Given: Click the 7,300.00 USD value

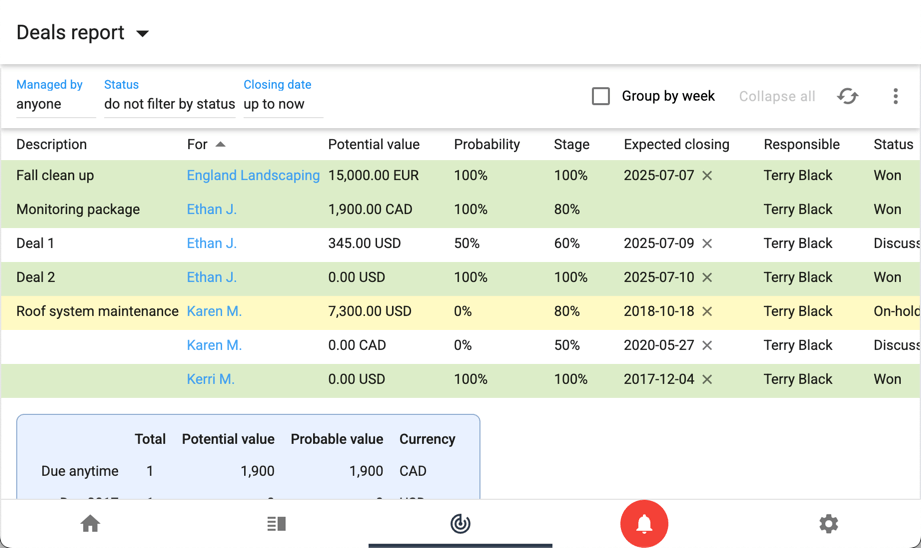Looking at the screenshot, I should click(x=369, y=311).
